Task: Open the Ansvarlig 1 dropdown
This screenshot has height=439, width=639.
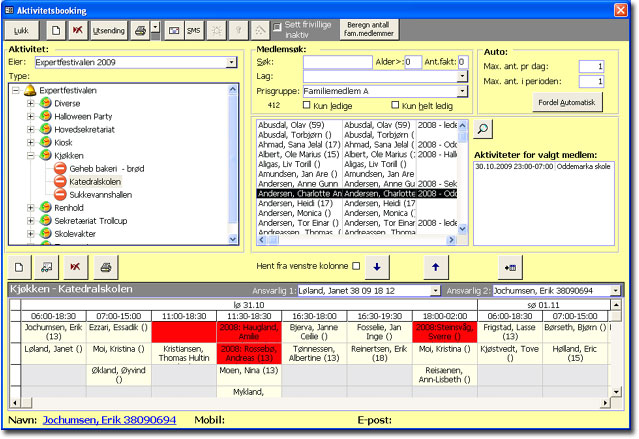Action: [x=436, y=291]
